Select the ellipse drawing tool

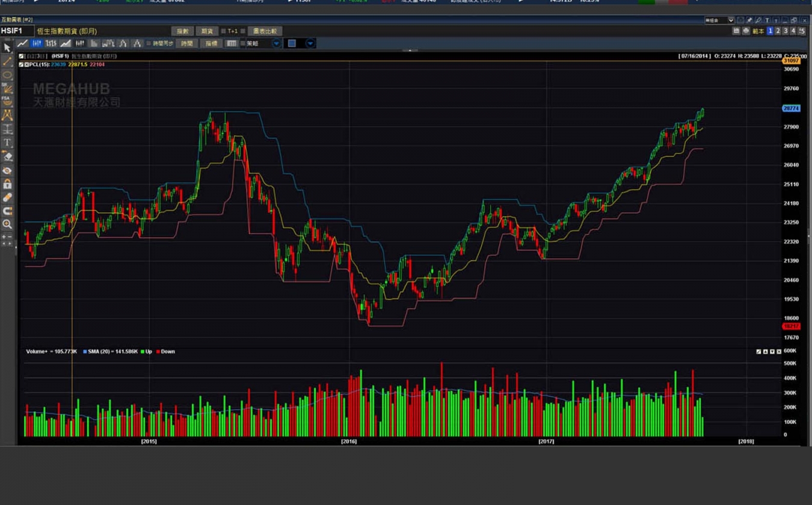7,75
